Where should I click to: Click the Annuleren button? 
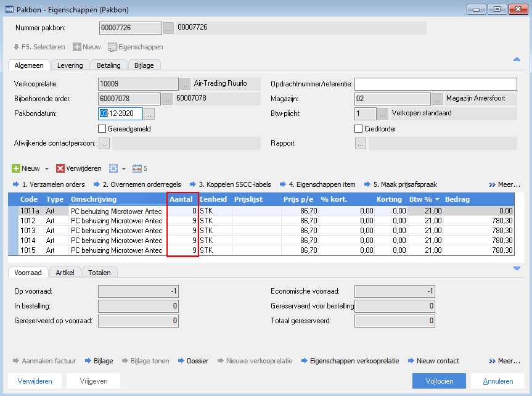[x=497, y=381]
